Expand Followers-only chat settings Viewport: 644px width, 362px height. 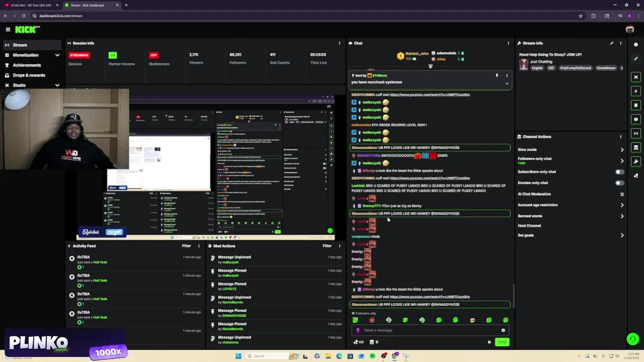pos(622,161)
